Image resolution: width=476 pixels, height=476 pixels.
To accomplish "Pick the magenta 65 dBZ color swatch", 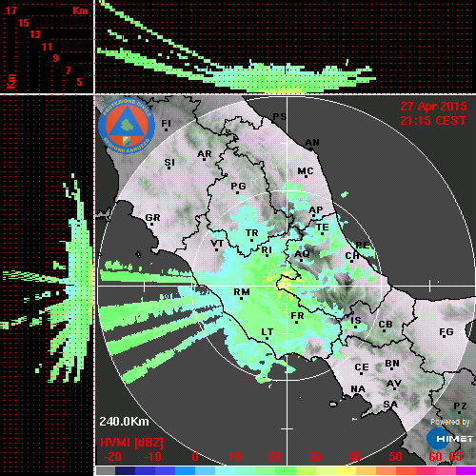I will click(x=466, y=470).
